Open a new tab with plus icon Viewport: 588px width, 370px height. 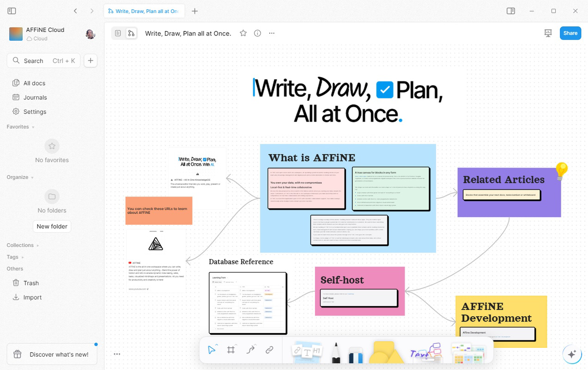195,11
